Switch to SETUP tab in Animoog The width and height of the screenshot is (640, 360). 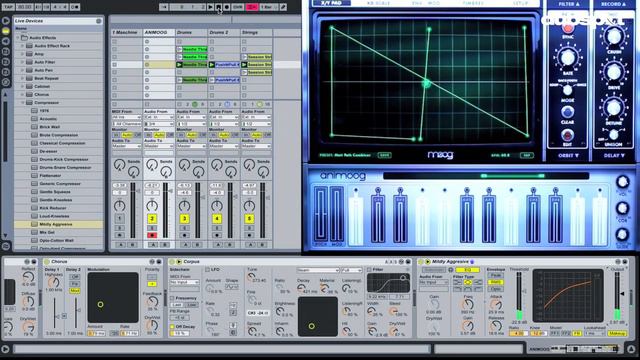tap(520, 3)
